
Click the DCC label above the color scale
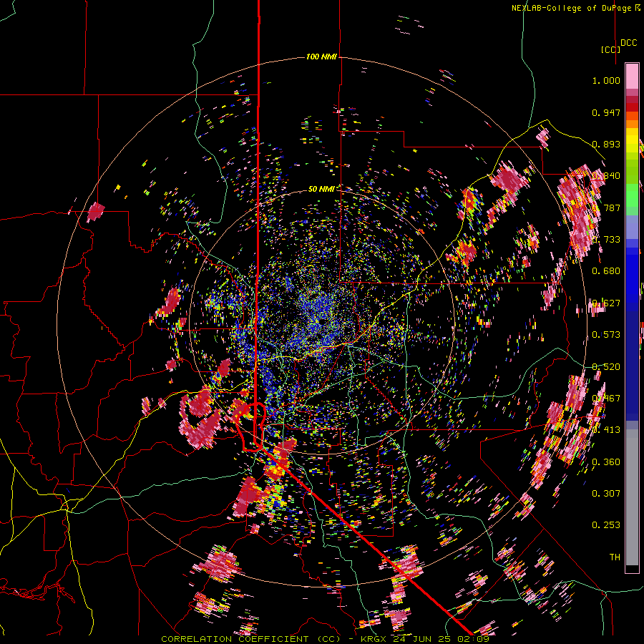click(628, 43)
